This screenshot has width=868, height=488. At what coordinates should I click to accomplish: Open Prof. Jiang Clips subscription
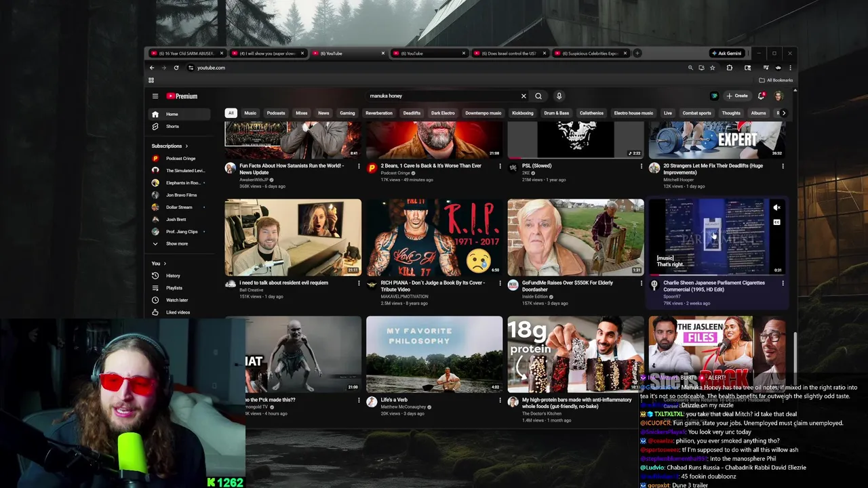pyautogui.click(x=180, y=232)
